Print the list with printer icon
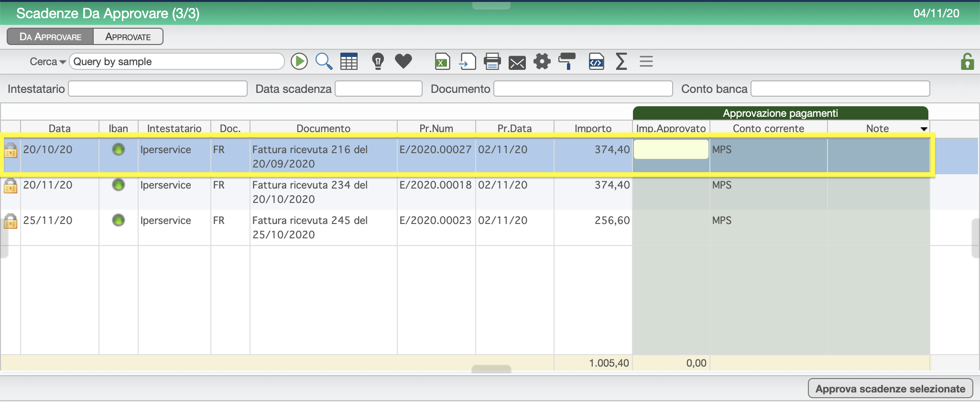This screenshot has height=402, width=980. click(492, 61)
